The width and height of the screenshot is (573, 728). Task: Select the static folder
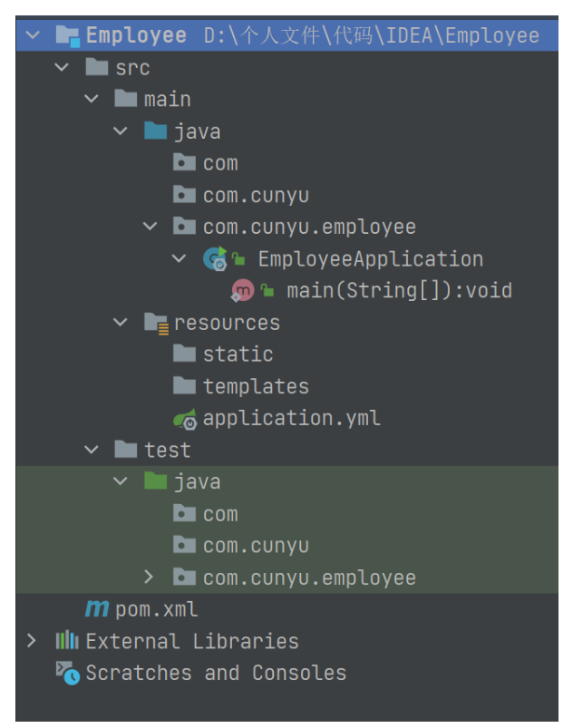click(238, 354)
